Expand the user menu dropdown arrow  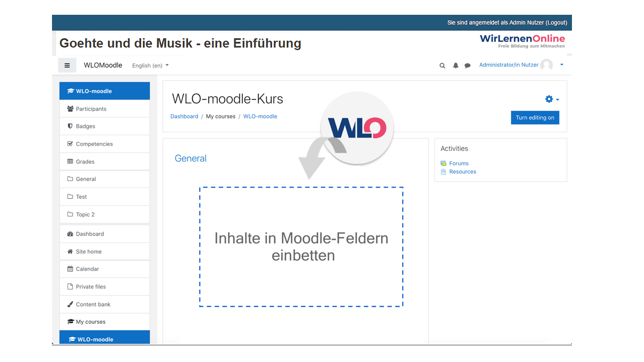click(x=561, y=65)
